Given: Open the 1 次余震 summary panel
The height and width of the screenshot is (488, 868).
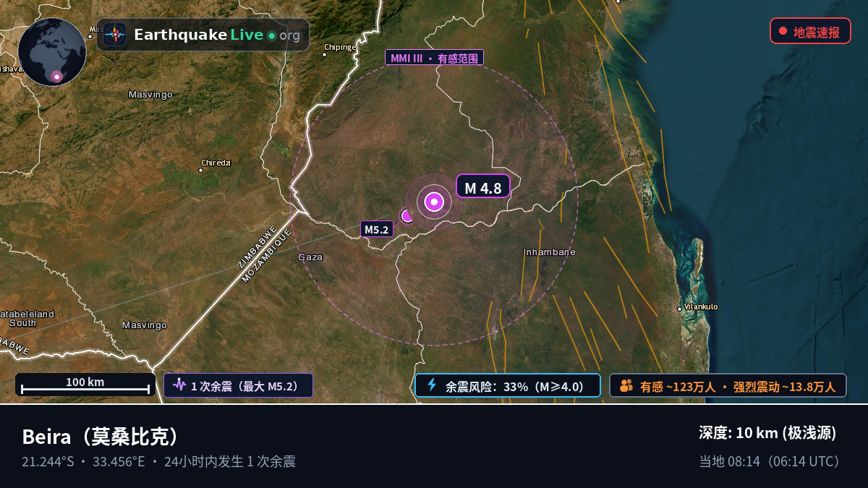Looking at the screenshot, I should click(238, 385).
